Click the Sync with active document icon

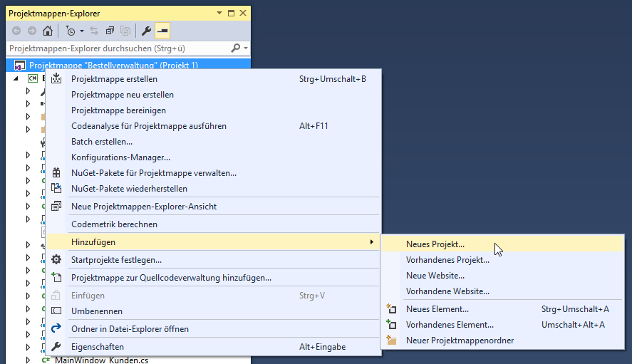point(94,31)
